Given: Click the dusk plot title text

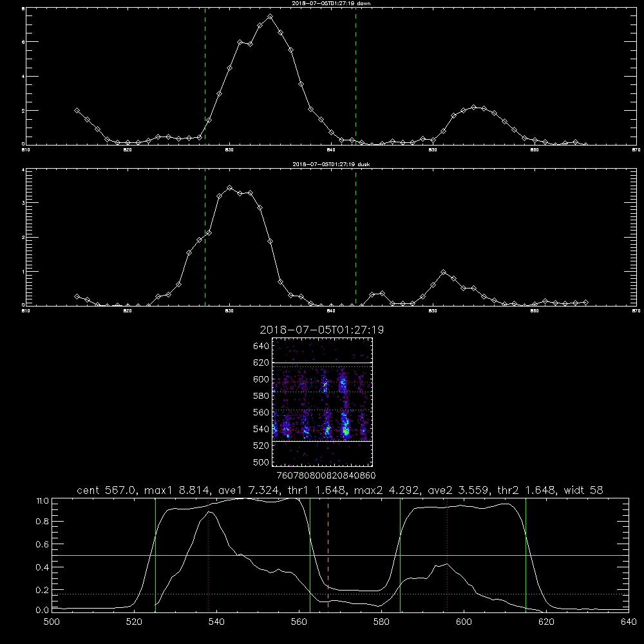Looking at the screenshot, I should 331,164.
